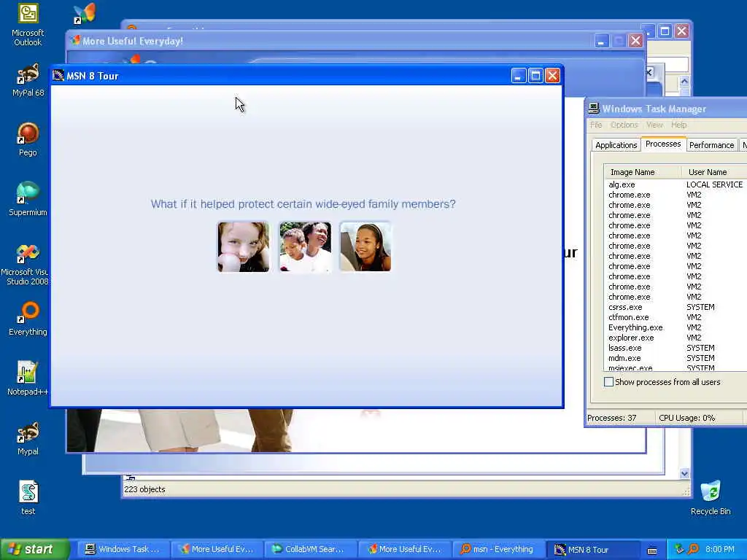Switch to the Applications tab
This screenshot has width=747, height=560.
tap(616, 145)
